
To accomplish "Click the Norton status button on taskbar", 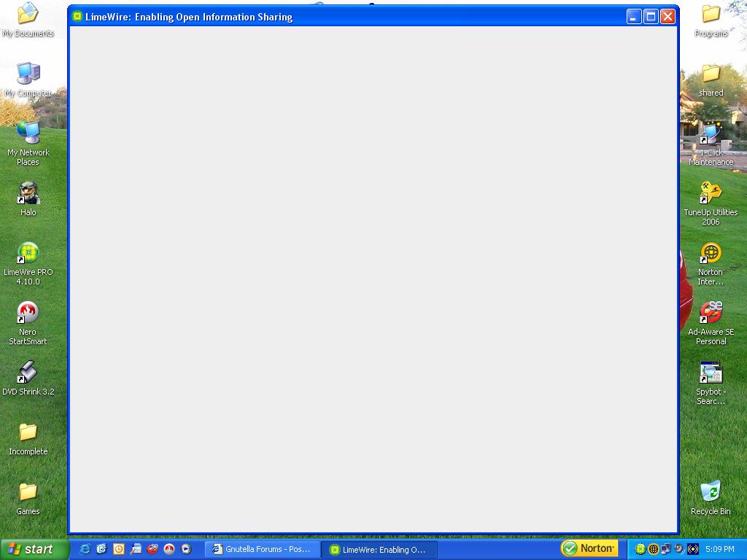I will pyautogui.click(x=589, y=548).
